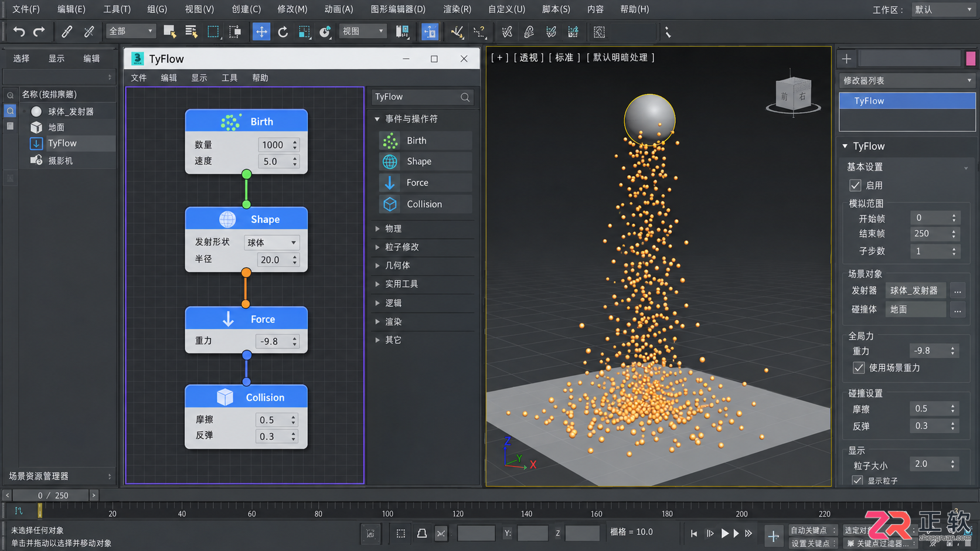Choose the rectangular selection region tool
Screen dimensions: 980x551
tap(213, 32)
